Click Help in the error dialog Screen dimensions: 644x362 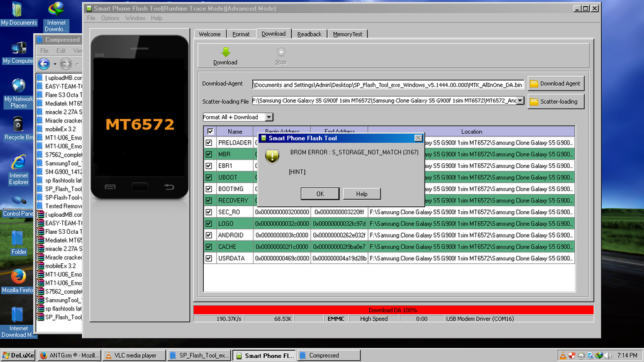pyautogui.click(x=362, y=194)
